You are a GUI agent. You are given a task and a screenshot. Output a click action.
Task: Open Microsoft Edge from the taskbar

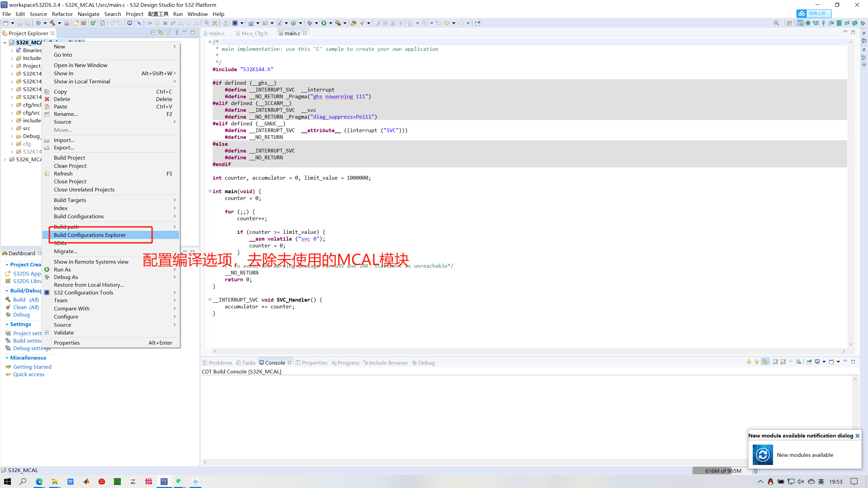[39, 482]
